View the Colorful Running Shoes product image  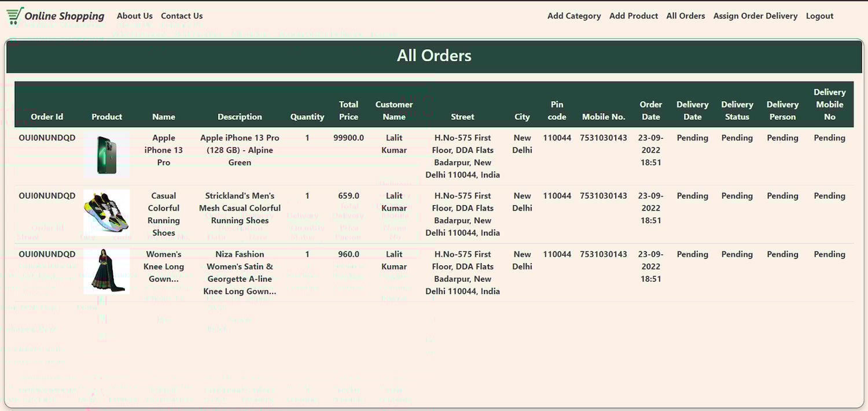click(x=106, y=213)
